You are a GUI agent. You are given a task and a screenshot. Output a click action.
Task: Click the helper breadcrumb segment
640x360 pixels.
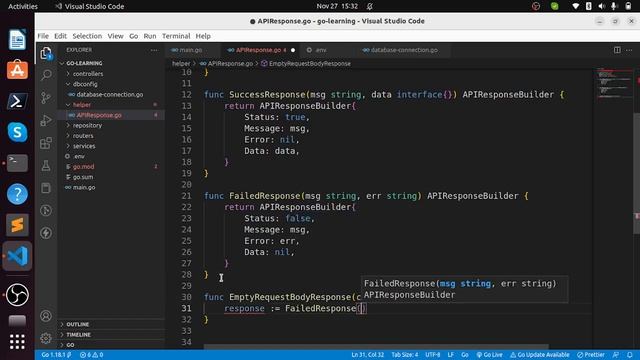pos(181,64)
